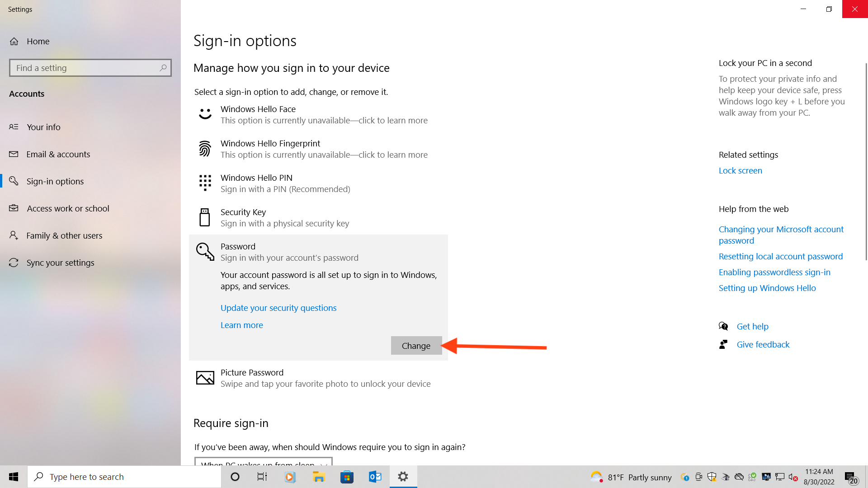Open Family & other users section
Screen dimensions: 868x488
click(90, 235)
